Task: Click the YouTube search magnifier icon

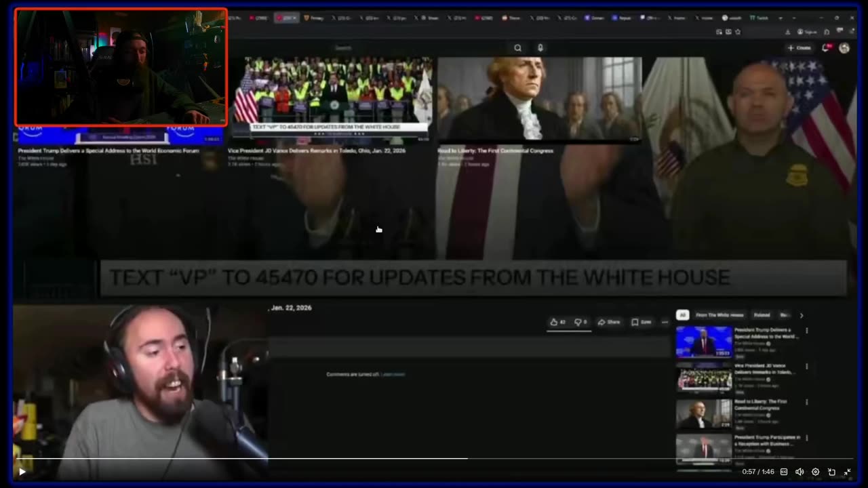Action: tap(517, 48)
